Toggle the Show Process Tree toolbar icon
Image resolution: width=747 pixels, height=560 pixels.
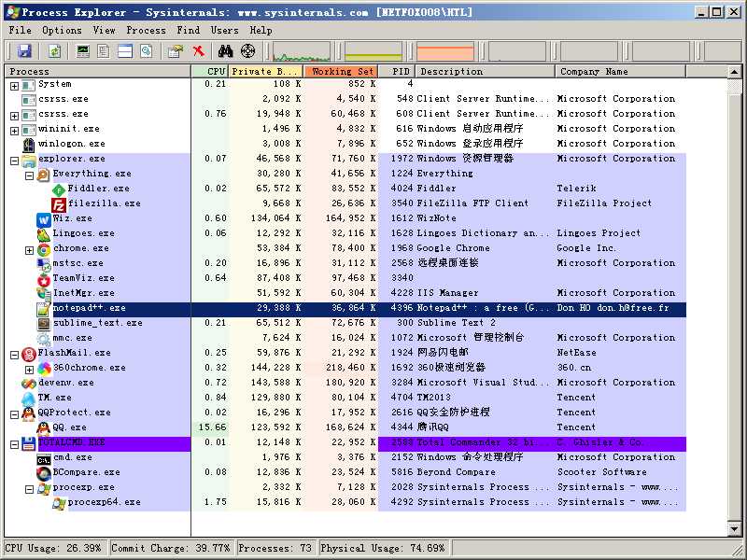tap(104, 51)
